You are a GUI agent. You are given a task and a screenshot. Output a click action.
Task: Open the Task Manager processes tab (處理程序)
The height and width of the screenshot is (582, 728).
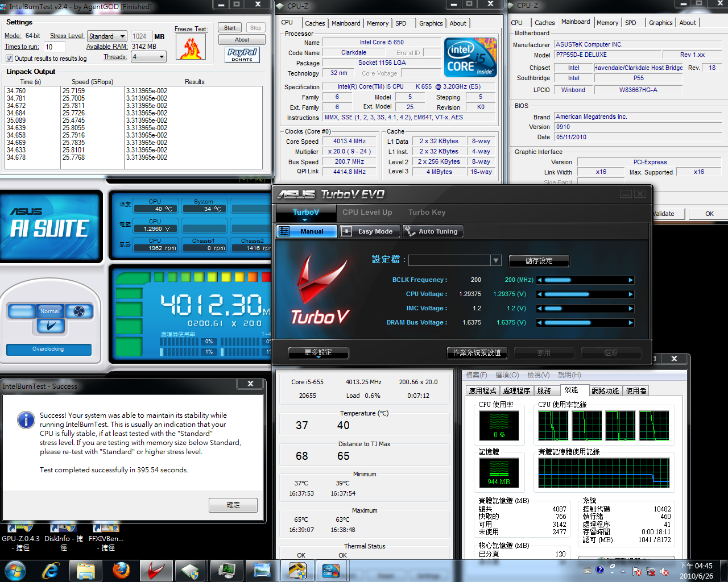coord(516,391)
